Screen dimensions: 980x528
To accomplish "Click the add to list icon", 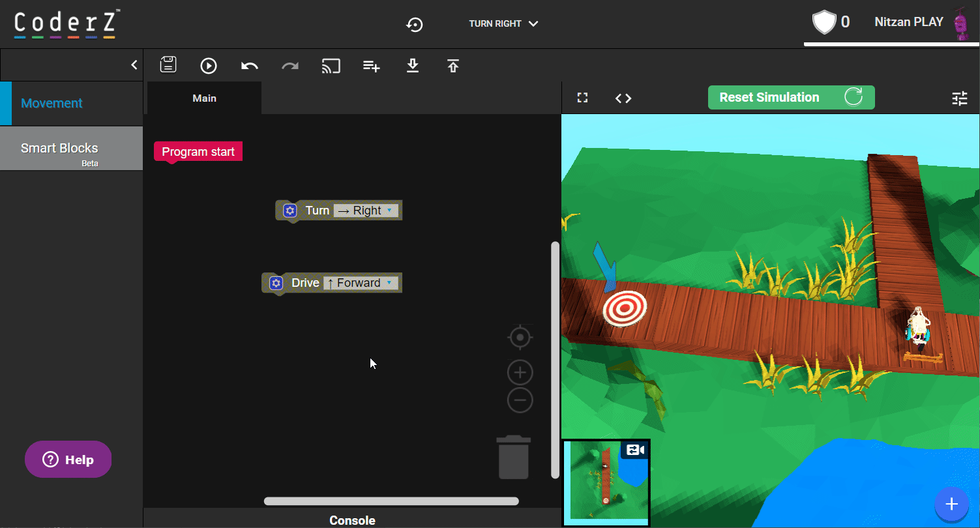I will click(372, 66).
